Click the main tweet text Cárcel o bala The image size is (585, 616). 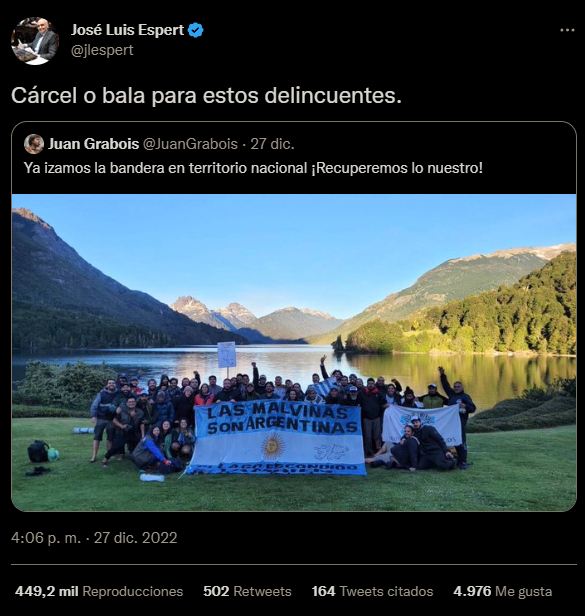(x=206, y=95)
